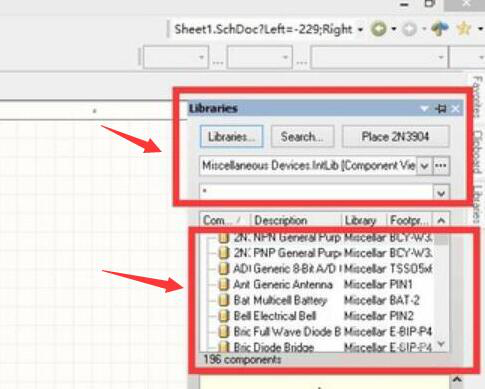Click the component list scrollbar thumb
The width and height of the screenshot is (485, 389).
pyautogui.click(x=442, y=239)
